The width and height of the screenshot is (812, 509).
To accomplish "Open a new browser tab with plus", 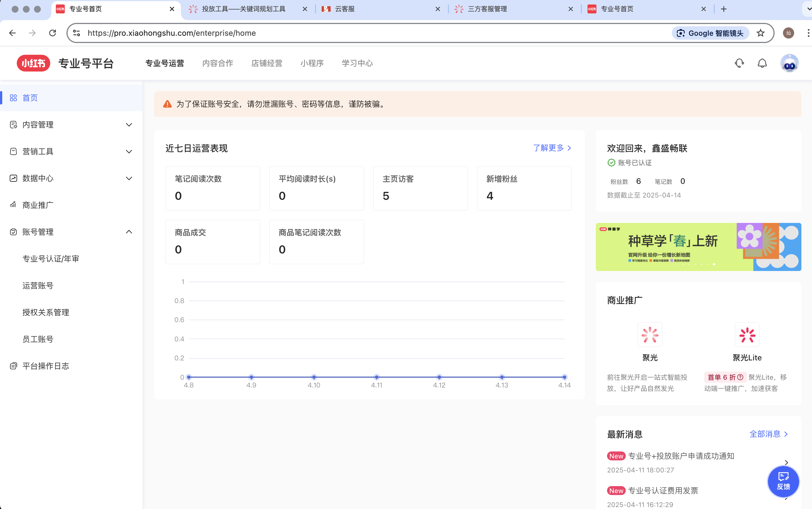I will (x=724, y=9).
